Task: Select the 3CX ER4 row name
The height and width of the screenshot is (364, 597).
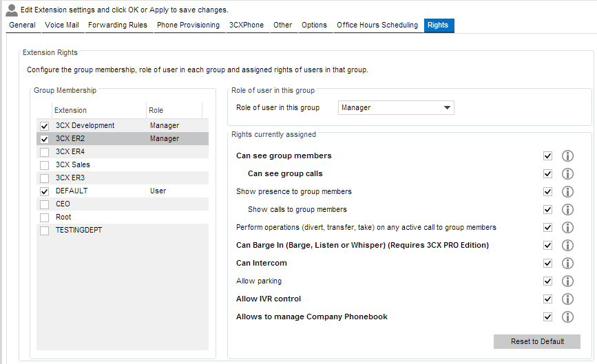Action: (x=70, y=152)
